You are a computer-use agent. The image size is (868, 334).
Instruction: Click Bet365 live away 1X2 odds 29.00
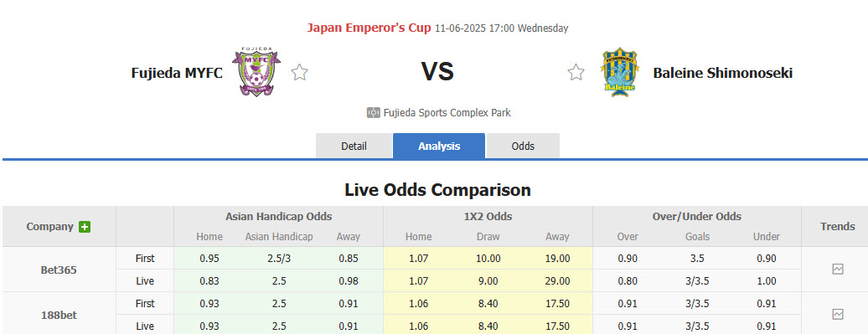[557, 281]
